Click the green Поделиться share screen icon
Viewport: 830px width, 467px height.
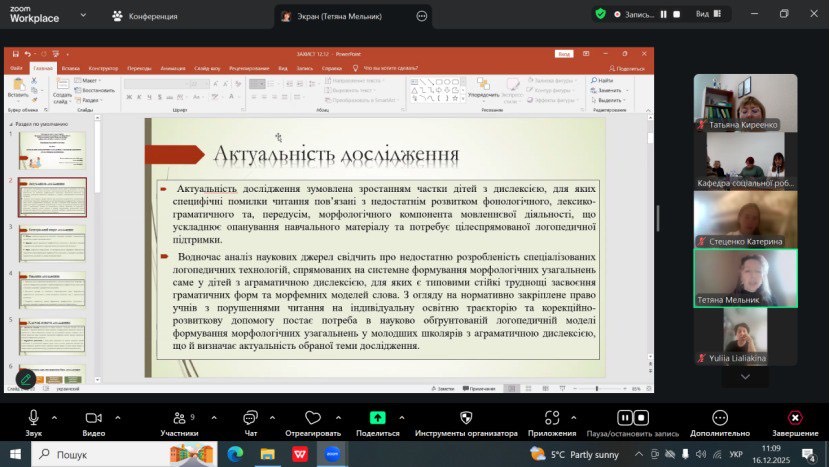coord(377,418)
